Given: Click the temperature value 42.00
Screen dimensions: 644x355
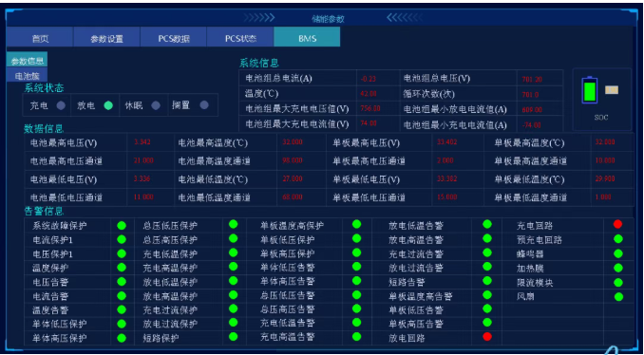Looking at the screenshot, I should point(369,94).
